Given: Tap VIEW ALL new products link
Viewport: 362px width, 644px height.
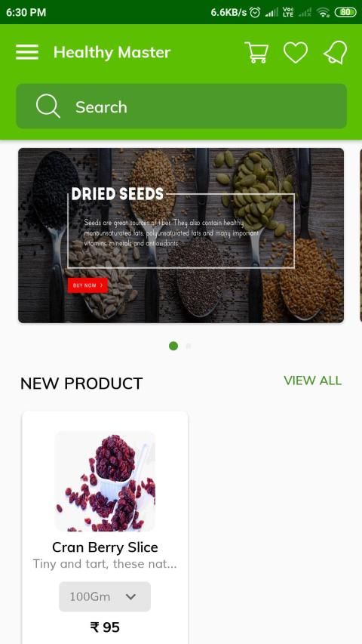Looking at the screenshot, I should tap(313, 381).
